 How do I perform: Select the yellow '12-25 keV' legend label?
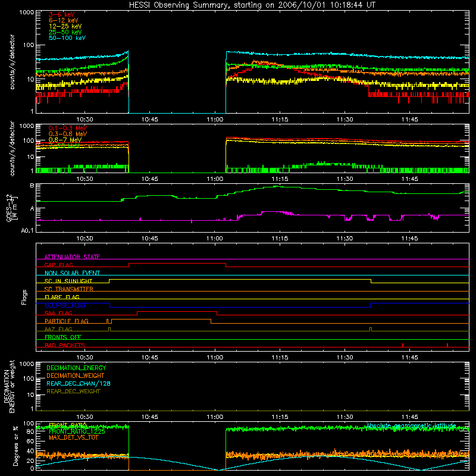[x=65, y=26]
